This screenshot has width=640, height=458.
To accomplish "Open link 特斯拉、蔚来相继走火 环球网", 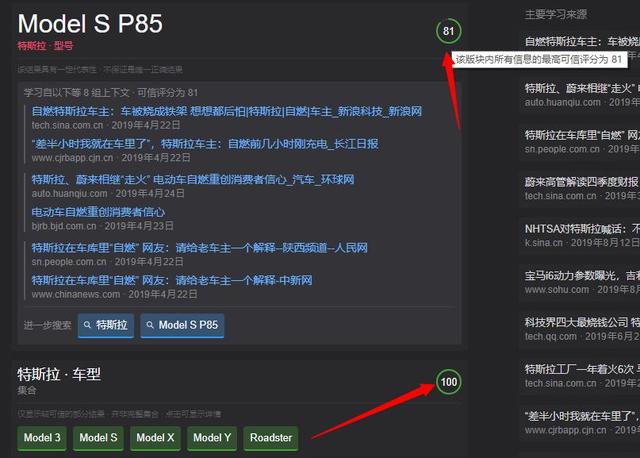I will coord(193,180).
